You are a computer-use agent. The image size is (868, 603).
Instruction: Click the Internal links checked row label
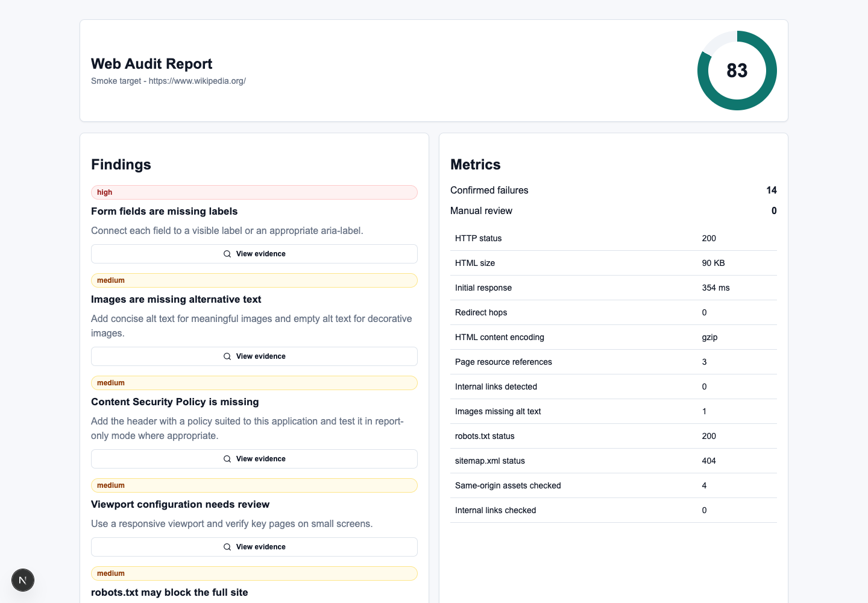(495, 510)
